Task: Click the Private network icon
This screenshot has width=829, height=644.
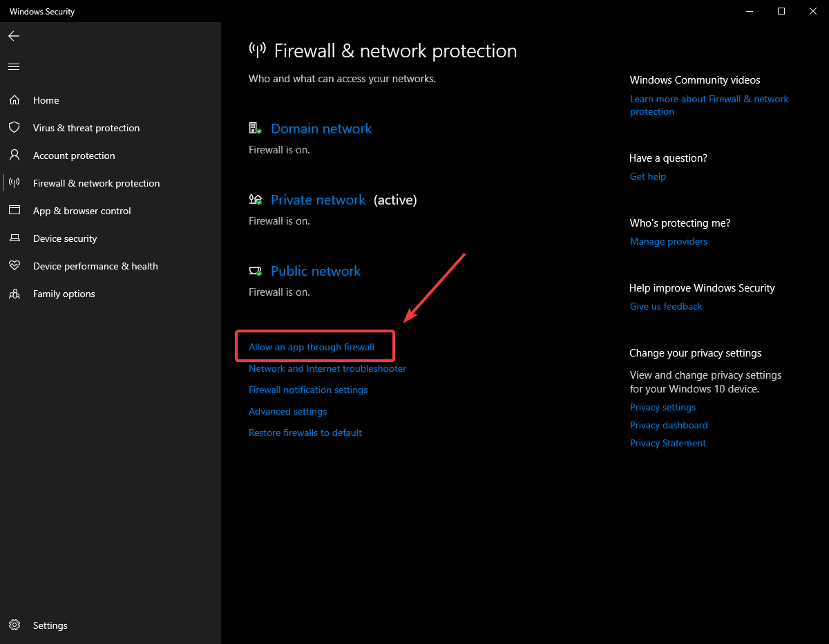Action: [x=255, y=199]
